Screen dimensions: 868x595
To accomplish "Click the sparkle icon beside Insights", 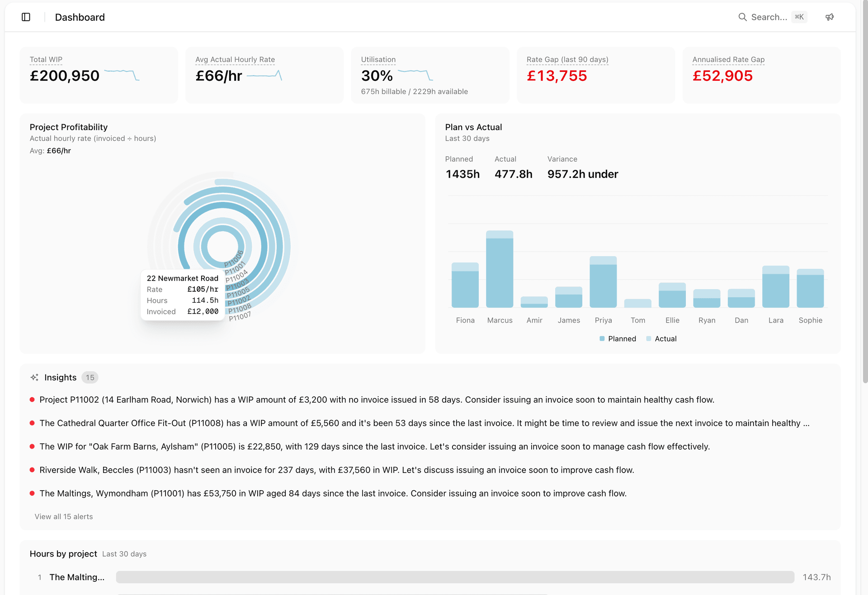I will click(34, 377).
